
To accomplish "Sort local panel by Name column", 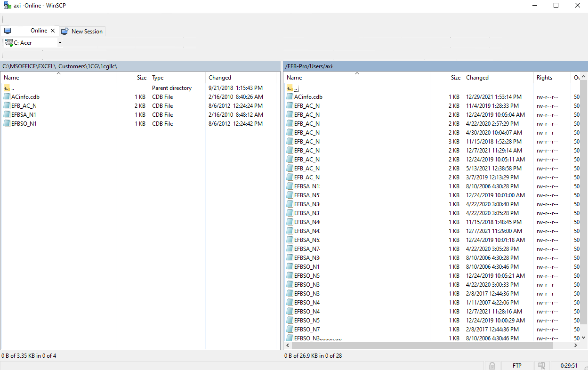I will 11,78.
